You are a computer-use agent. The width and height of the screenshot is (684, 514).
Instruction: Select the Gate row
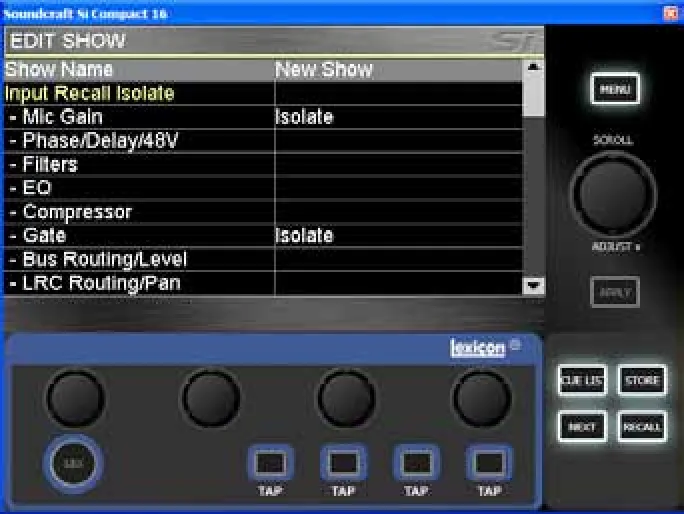tap(263, 235)
